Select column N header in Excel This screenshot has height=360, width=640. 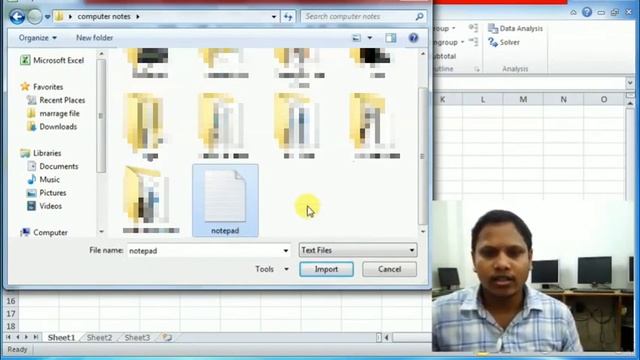[x=563, y=99]
